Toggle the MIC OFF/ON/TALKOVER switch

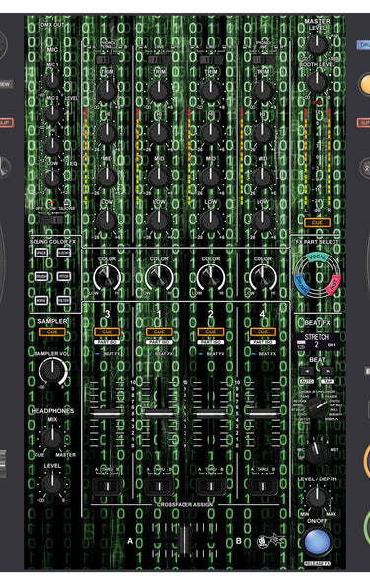(x=53, y=220)
